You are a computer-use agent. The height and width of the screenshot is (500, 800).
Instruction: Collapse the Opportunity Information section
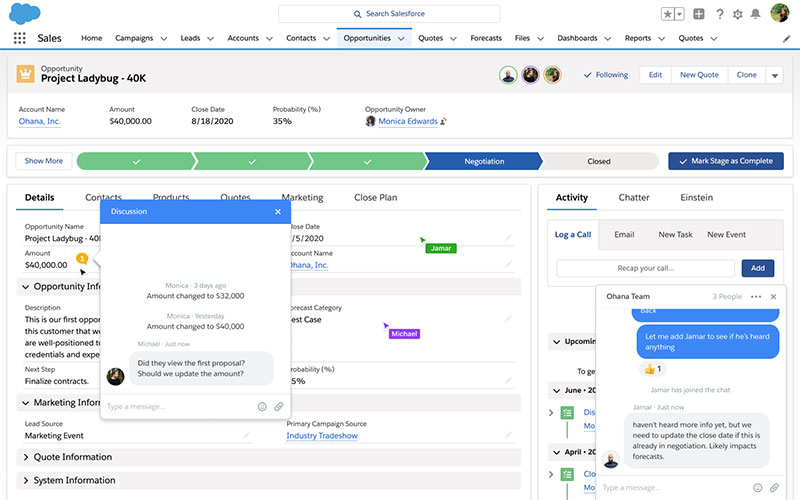(26, 287)
